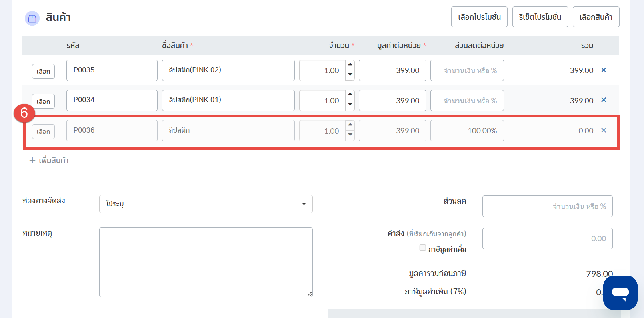This screenshot has height=318, width=644.
Task: Increase quantity for P0035 row
Action: coord(350,65)
